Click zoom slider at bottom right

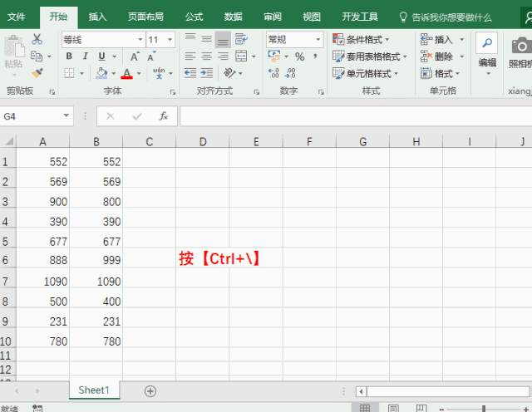[484, 409]
